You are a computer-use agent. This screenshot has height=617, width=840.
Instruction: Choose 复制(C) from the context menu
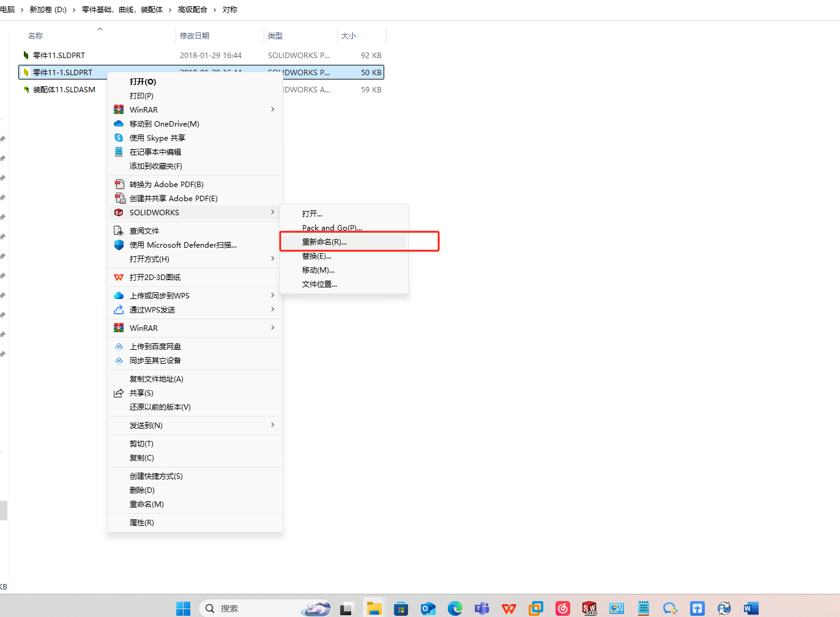[x=141, y=457]
